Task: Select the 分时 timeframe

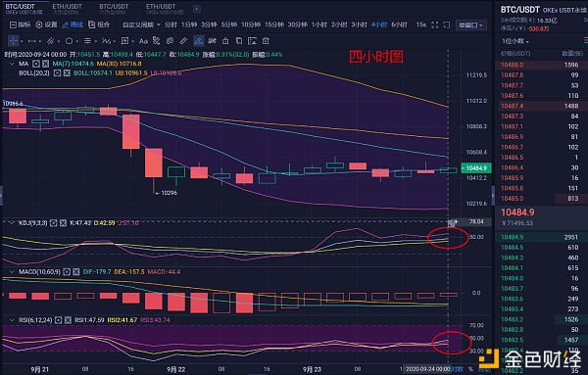Action: click(x=171, y=24)
